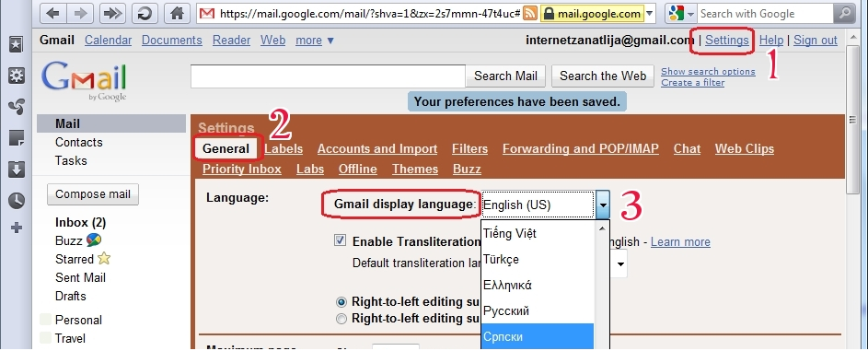Select the first Right-to-left editing support radio button
Viewport: 868px width, 351px height.
click(x=341, y=302)
